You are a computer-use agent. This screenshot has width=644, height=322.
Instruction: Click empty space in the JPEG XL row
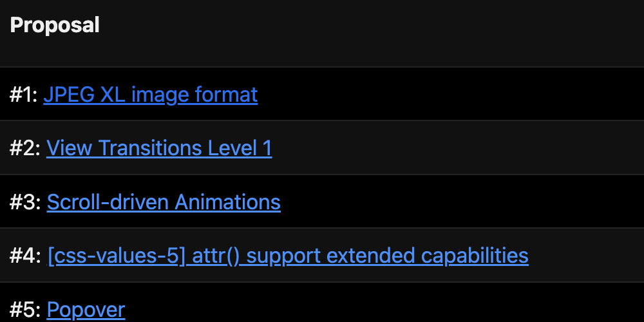coord(451,95)
